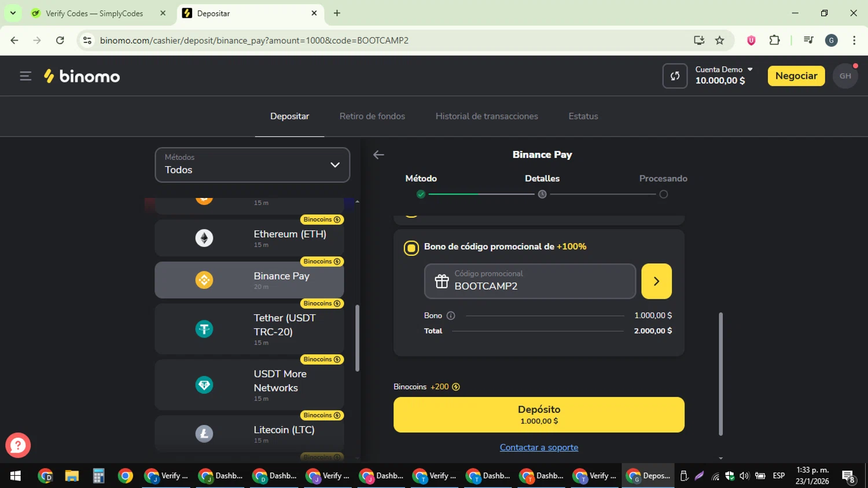Viewport: 868px width, 488px height.
Task: Click the Bono info icon
Action: pyautogui.click(x=451, y=315)
